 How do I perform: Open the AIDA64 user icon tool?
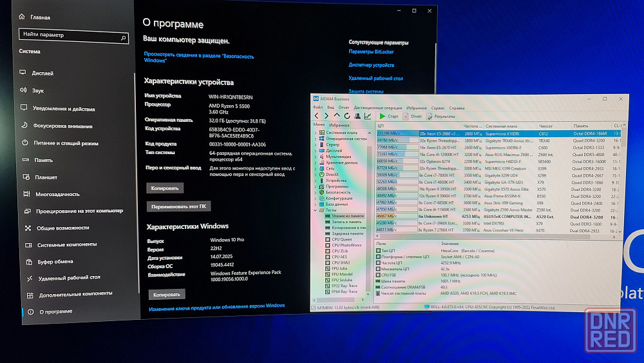pos(357,116)
